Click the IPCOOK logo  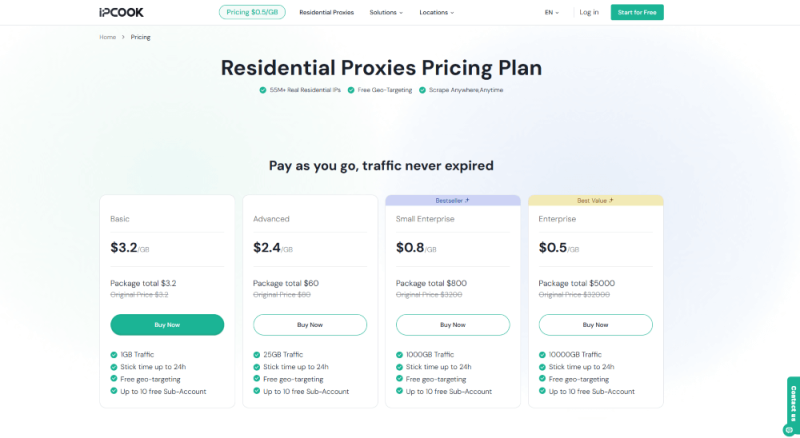(120, 12)
